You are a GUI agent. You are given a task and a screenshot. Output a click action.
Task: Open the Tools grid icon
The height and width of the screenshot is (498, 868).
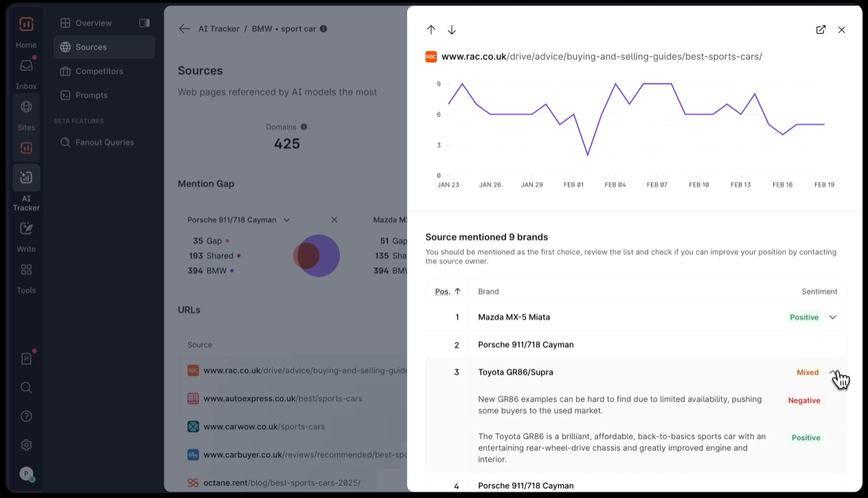[x=26, y=269]
